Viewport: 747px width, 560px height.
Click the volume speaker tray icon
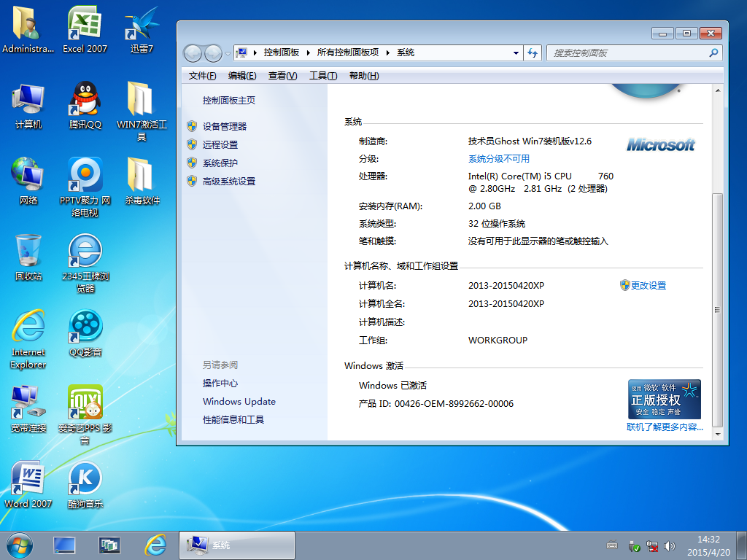670,546
